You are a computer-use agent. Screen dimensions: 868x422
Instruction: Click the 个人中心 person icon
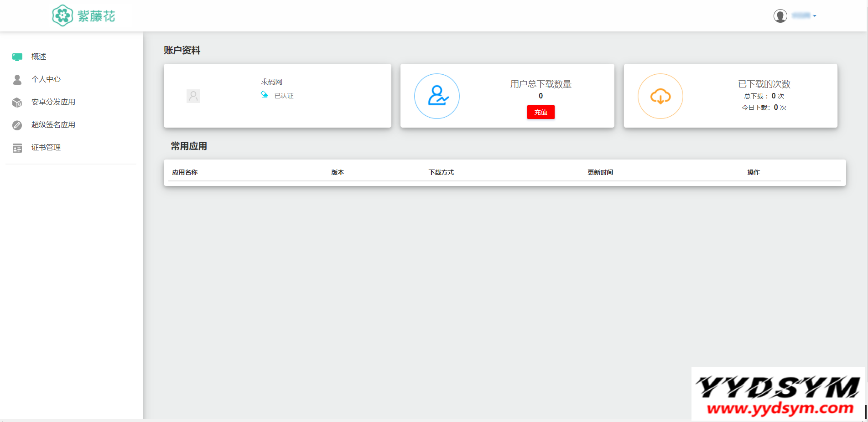coord(17,80)
